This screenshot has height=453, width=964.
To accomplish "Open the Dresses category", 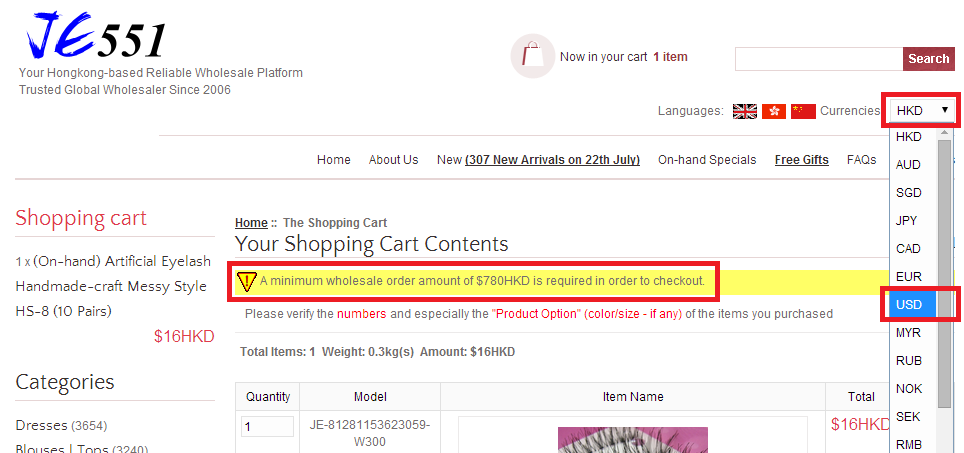I will point(41,425).
